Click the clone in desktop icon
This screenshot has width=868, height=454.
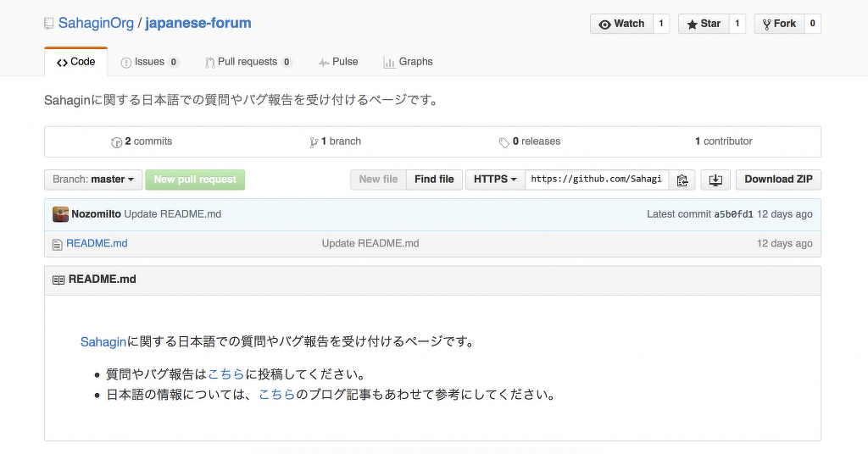point(715,180)
